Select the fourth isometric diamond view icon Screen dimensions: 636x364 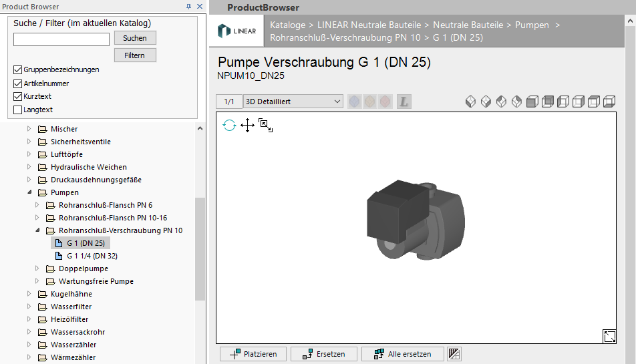[517, 102]
